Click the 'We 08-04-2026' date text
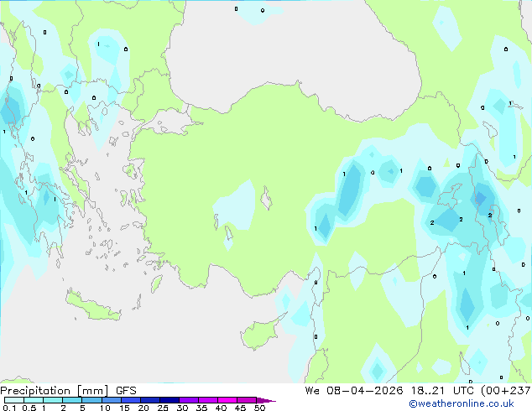Viewport: 532px width, 411px height. tap(354, 391)
